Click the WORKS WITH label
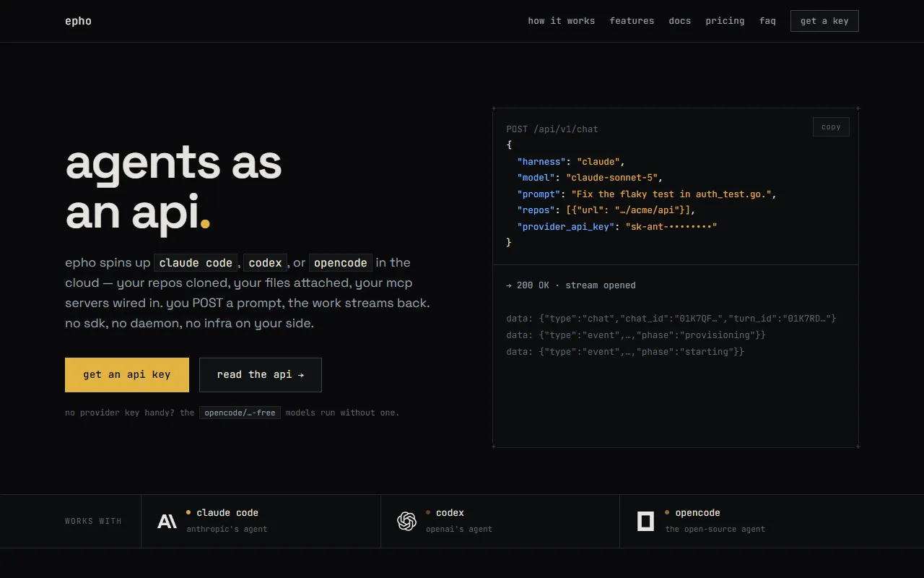This screenshot has height=578, width=924. click(x=93, y=521)
